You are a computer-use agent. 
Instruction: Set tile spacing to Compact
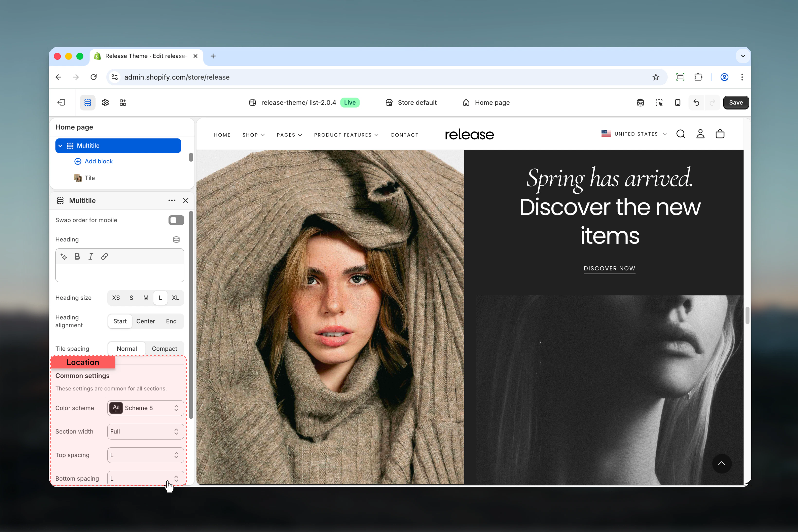click(164, 349)
